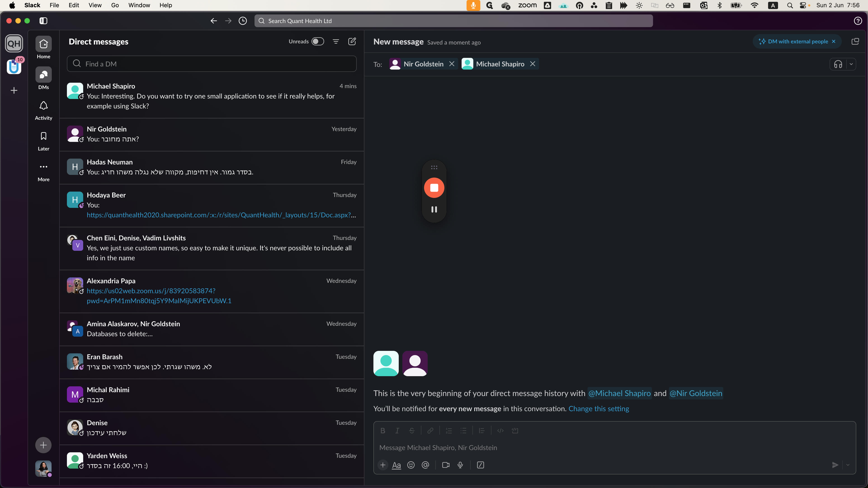Open the Hadas Neuman conversation
This screenshot has width=868, height=488.
tap(212, 167)
